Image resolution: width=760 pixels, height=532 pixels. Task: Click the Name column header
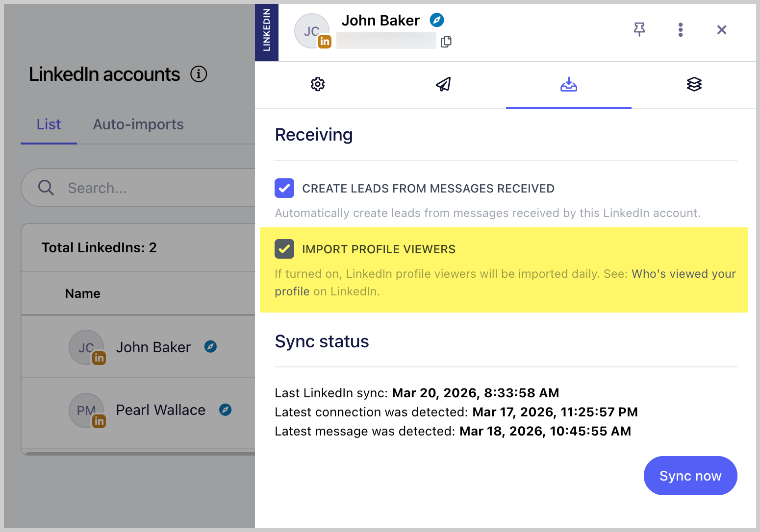(83, 293)
